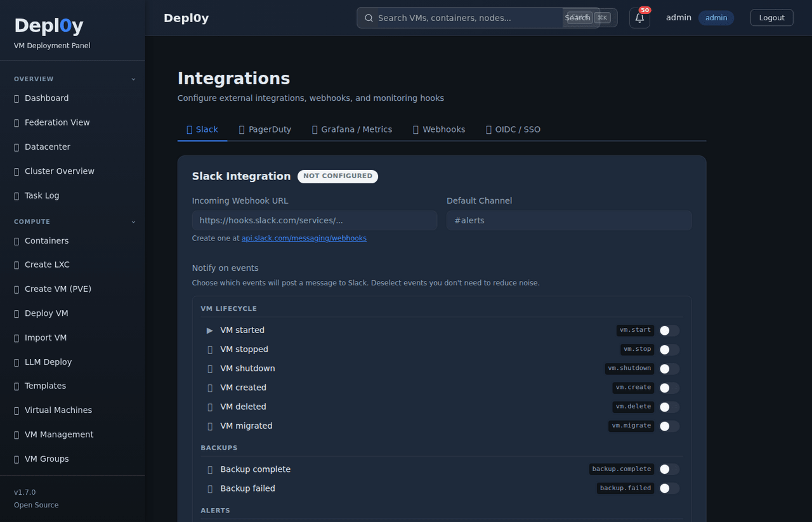Click the VM Groups sidebar icon

pos(16,459)
